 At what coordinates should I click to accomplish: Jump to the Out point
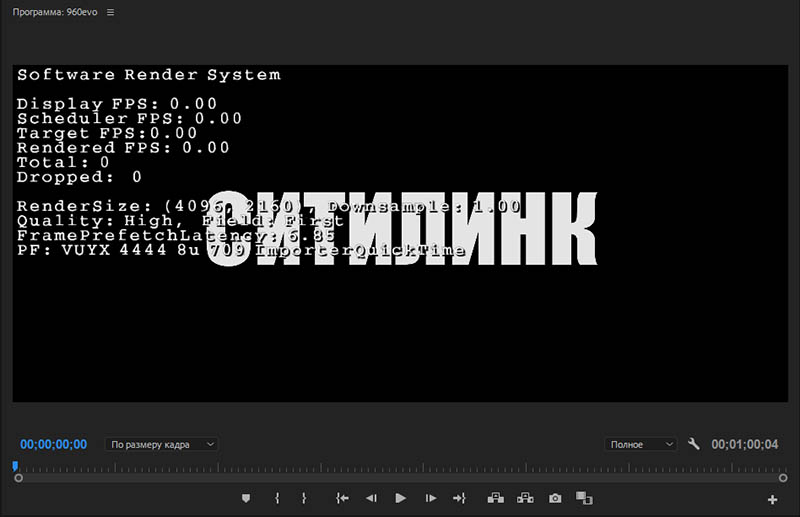pos(459,498)
